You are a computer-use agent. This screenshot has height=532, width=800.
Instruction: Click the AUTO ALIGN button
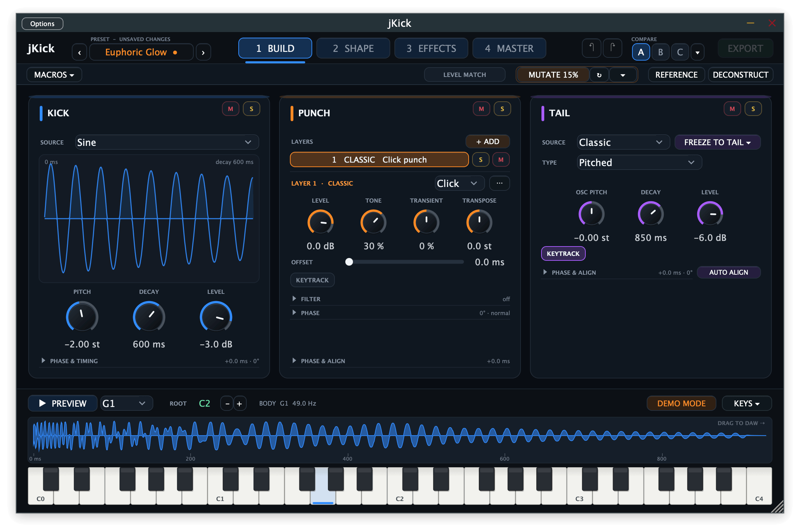pos(729,272)
